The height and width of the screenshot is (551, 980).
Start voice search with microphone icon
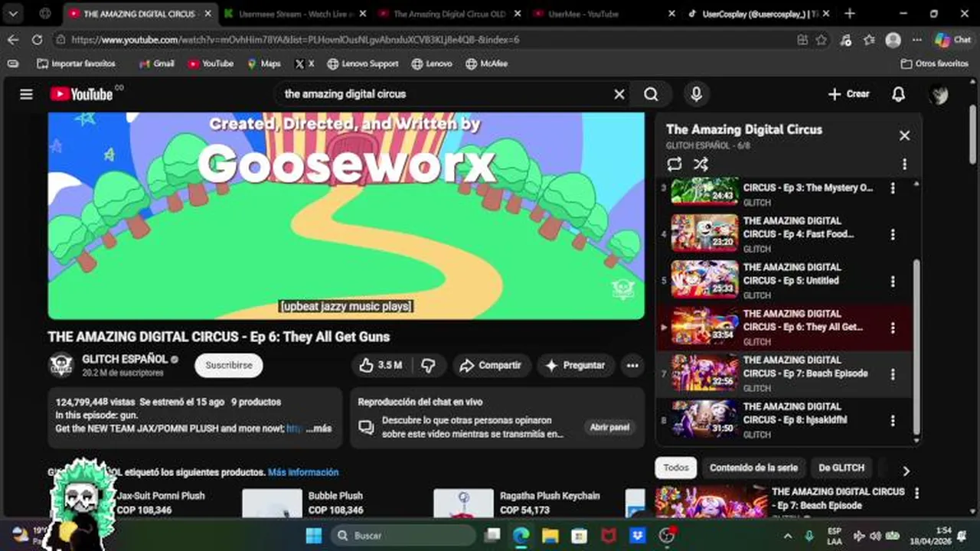tap(696, 94)
